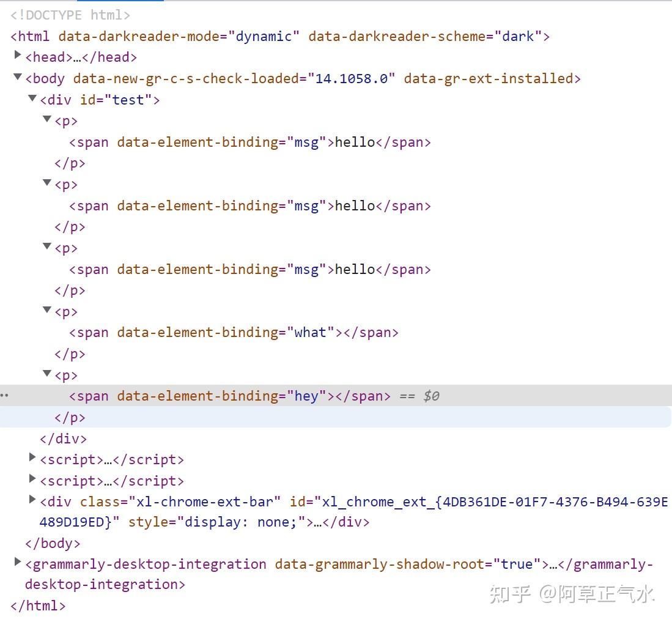The width and height of the screenshot is (672, 622).
Task: Collapse the last p element triangle
Action: click(x=47, y=374)
